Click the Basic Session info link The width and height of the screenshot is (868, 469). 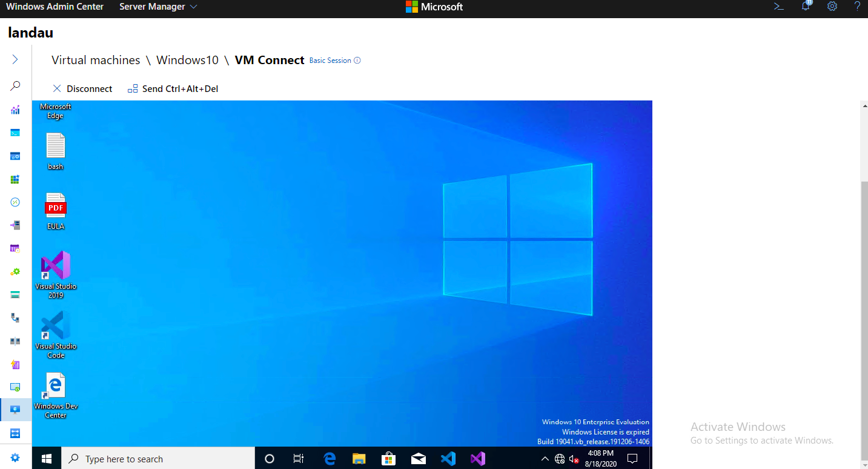(335, 61)
